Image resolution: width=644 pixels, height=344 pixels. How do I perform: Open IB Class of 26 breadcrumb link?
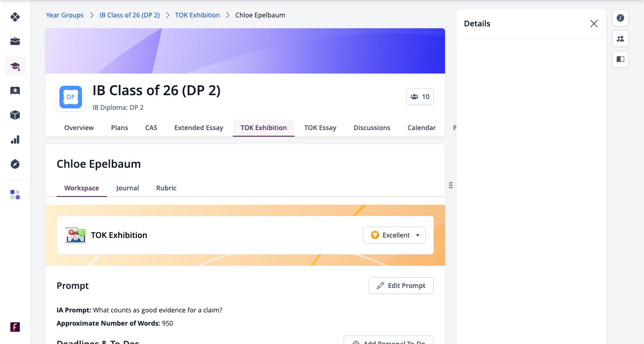130,15
